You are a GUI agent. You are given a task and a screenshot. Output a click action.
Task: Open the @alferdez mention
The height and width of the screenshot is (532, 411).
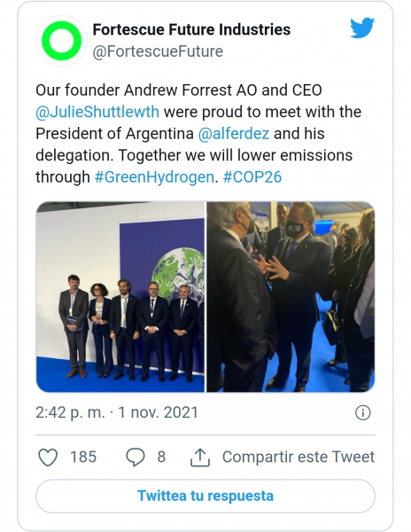coord(234,134)
